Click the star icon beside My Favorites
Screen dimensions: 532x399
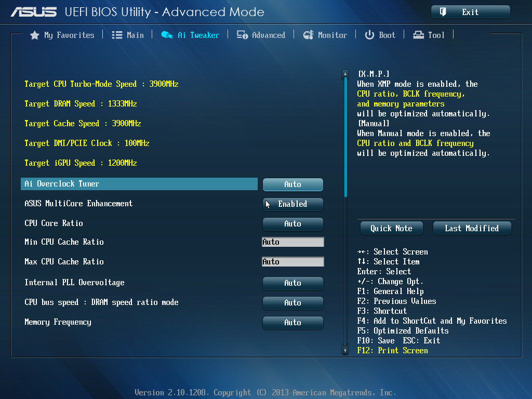click(x=35, y=35)
